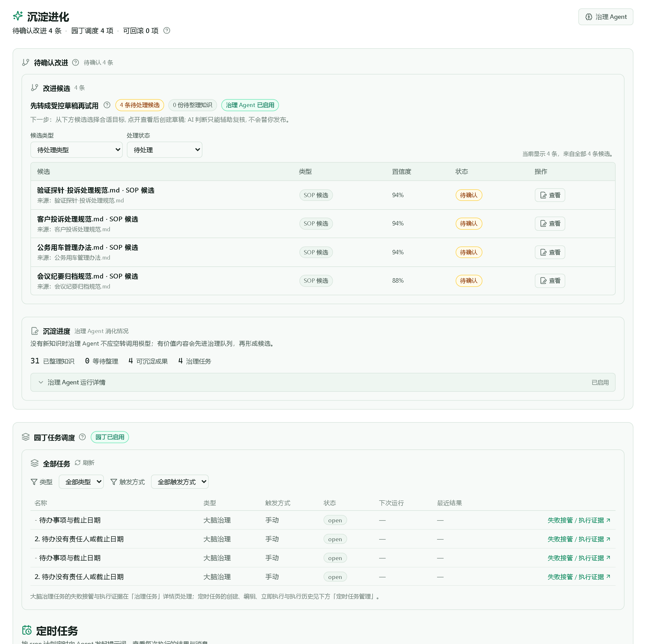The height and width of the screenshot is (644, 646).
Task: Open the 全部类型 filter dropdown
Action: [81, 482]
